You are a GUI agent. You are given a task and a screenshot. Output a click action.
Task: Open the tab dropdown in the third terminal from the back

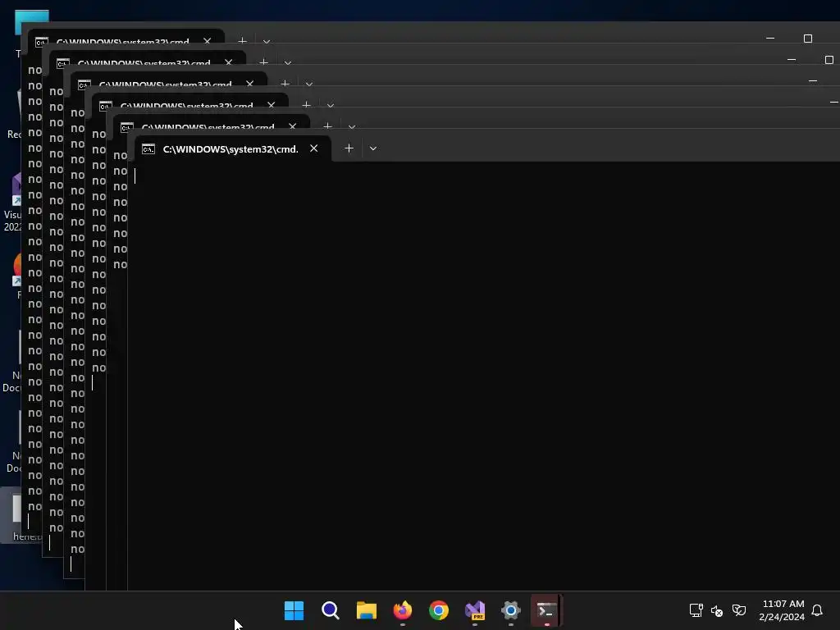(x=309, y=84)
